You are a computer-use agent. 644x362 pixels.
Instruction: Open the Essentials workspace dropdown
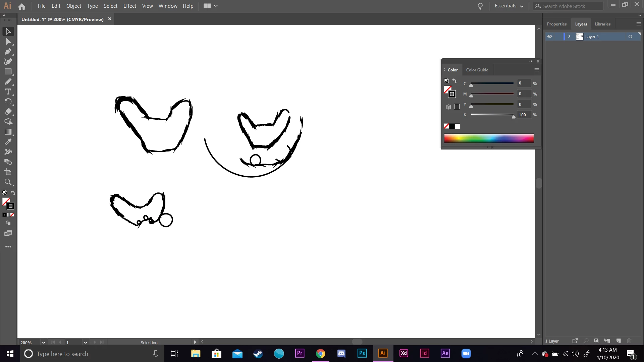click(x=509, y=6)
